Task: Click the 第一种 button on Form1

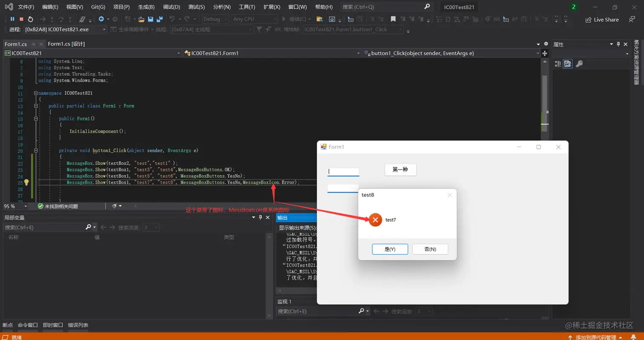Action: click(x=400, y=170)
